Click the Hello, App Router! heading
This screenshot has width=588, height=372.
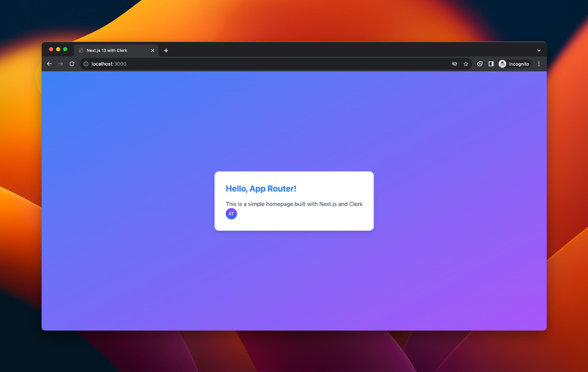(x=261, y=189)
